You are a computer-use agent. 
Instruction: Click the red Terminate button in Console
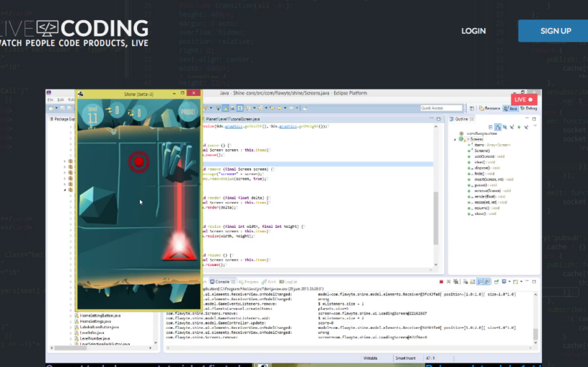tap(441, 282)
